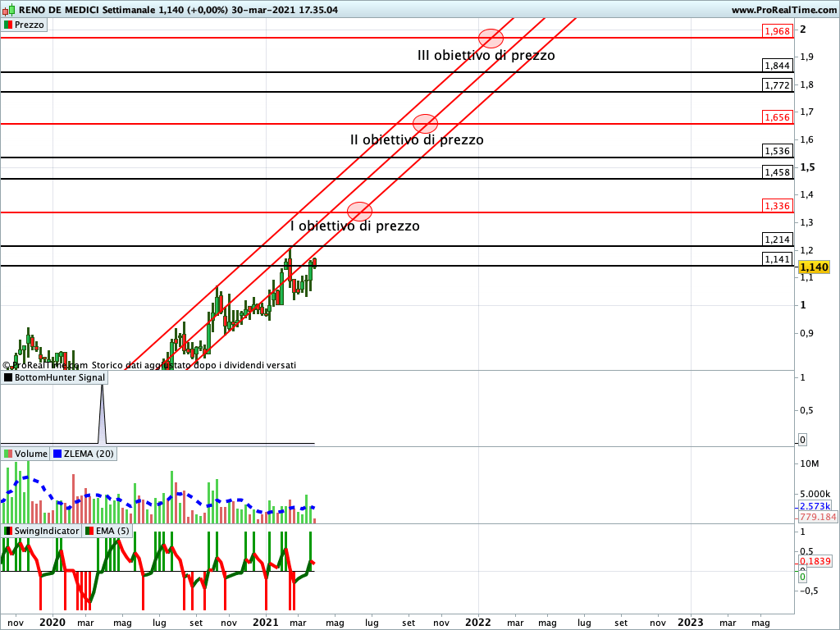
Task: Click the blue ZLEMA (20) legend square
Action: tap(57, 454)
